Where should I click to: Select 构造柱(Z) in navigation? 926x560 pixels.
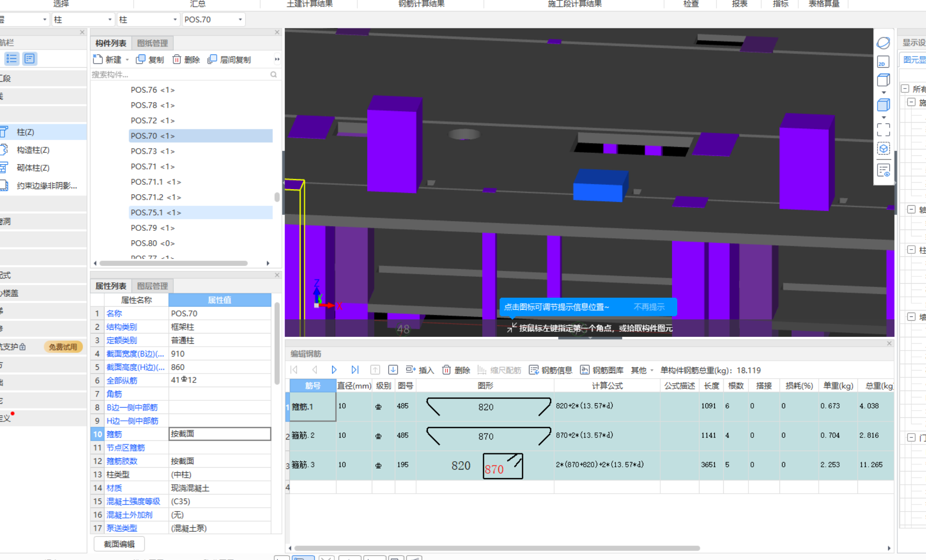(x=33, y=150)
